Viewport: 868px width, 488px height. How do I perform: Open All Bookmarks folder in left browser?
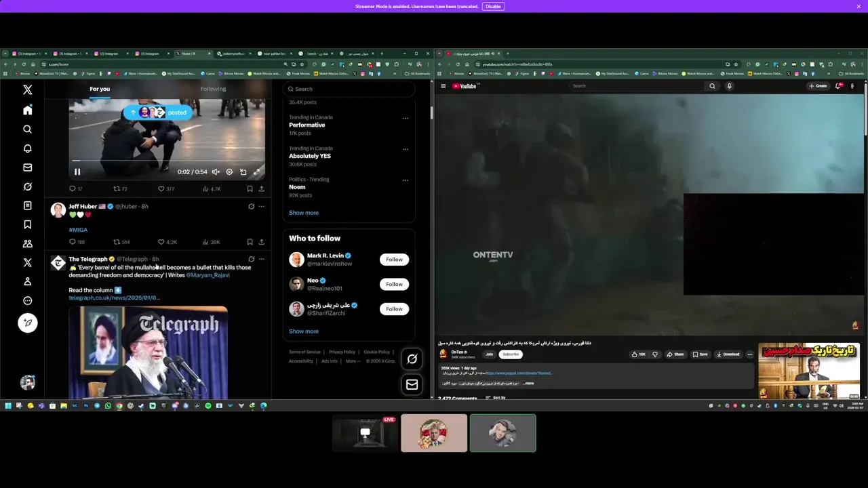pos(417,73)
